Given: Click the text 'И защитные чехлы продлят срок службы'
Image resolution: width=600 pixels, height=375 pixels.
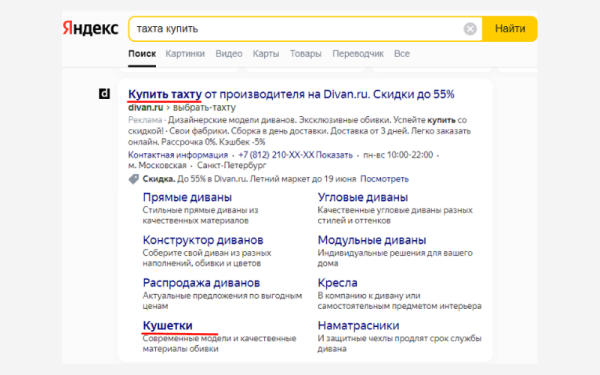Looking at the screenshot, I should 399,339.
